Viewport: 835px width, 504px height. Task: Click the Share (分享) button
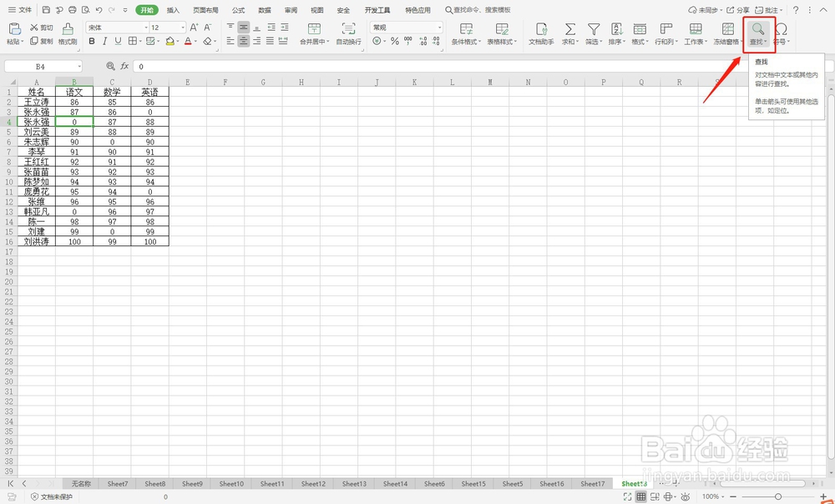pyautogui.click(x=738, y=10)
